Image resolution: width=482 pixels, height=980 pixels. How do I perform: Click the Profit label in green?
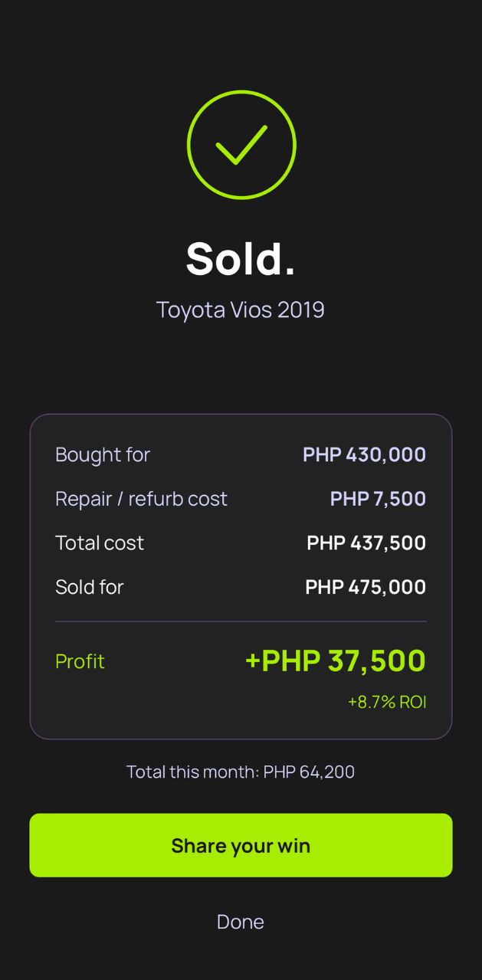80,660
